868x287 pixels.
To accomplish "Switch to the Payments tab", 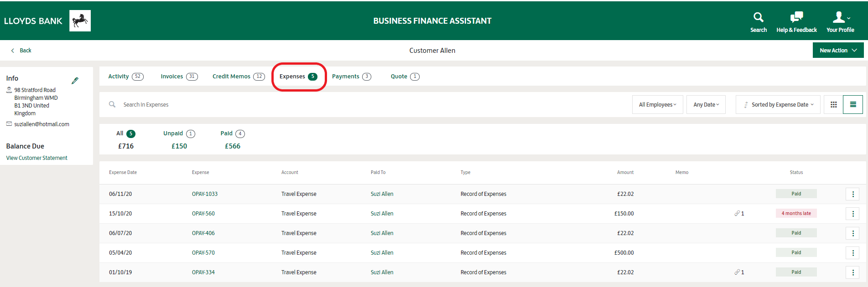I will pyautogui.click(x=351, y=77).
